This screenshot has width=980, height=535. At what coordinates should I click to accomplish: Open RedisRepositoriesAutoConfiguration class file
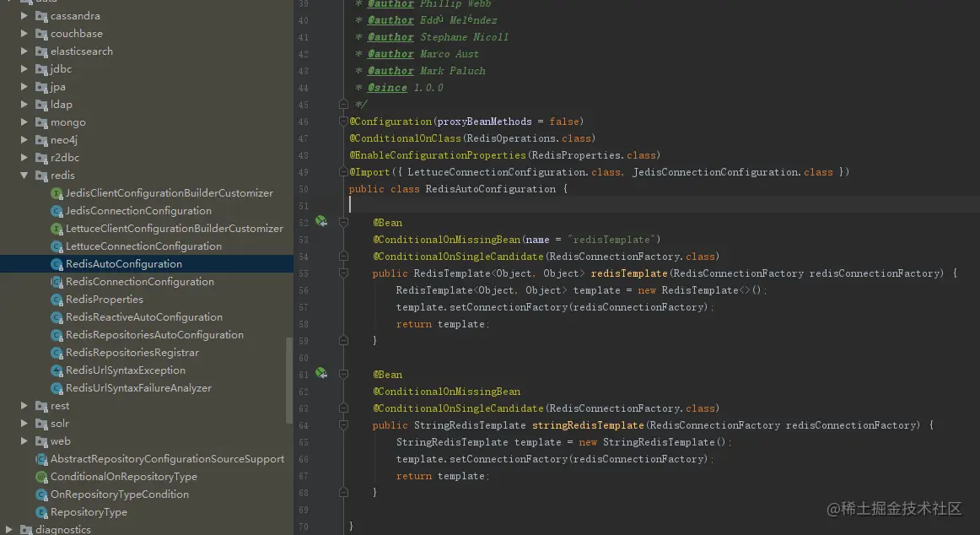tap(154, 334)
